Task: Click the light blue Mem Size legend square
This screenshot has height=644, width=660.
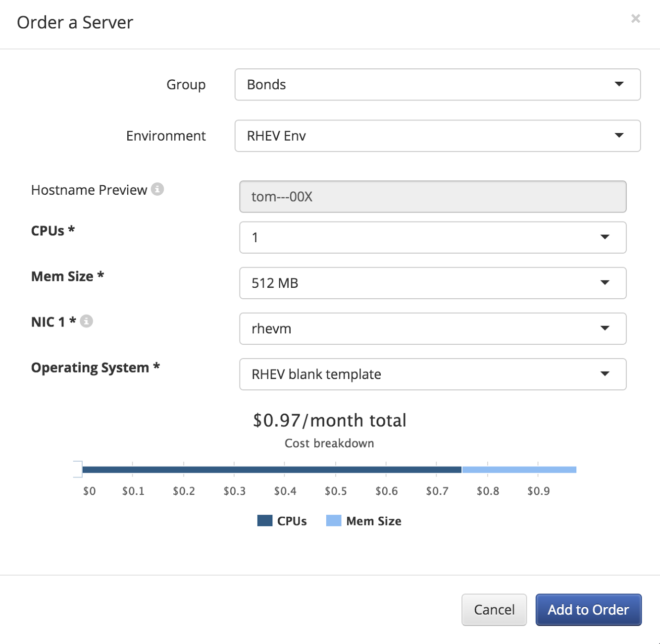Action: [x=333, y=521]
